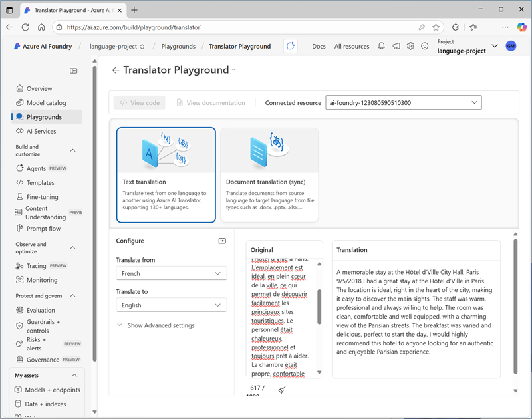Open the Translate from French dropdown
The height and width of the screenshot is (419, 532).
pos(171,273)
